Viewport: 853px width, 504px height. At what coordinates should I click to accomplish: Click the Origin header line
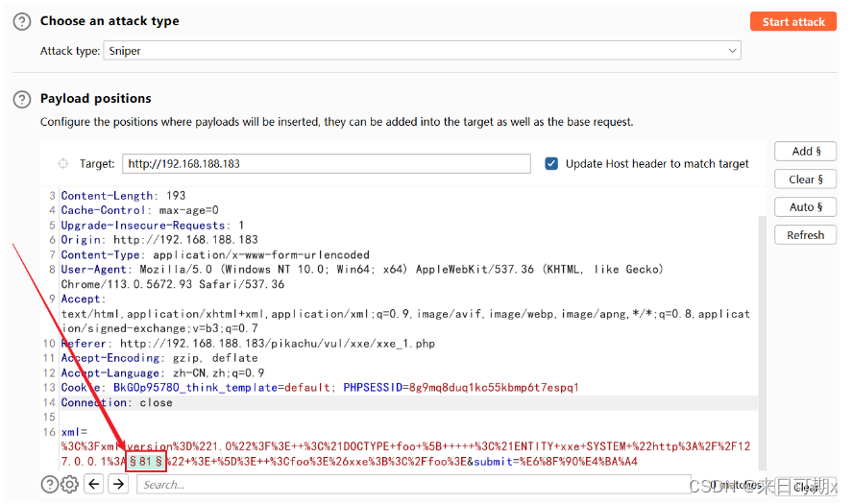pos(159,240)
